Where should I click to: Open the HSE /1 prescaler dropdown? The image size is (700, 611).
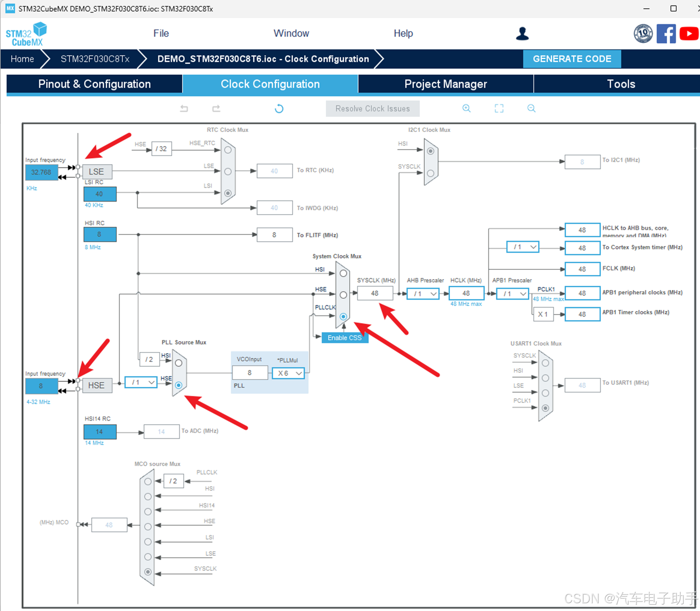coord(141,382)
